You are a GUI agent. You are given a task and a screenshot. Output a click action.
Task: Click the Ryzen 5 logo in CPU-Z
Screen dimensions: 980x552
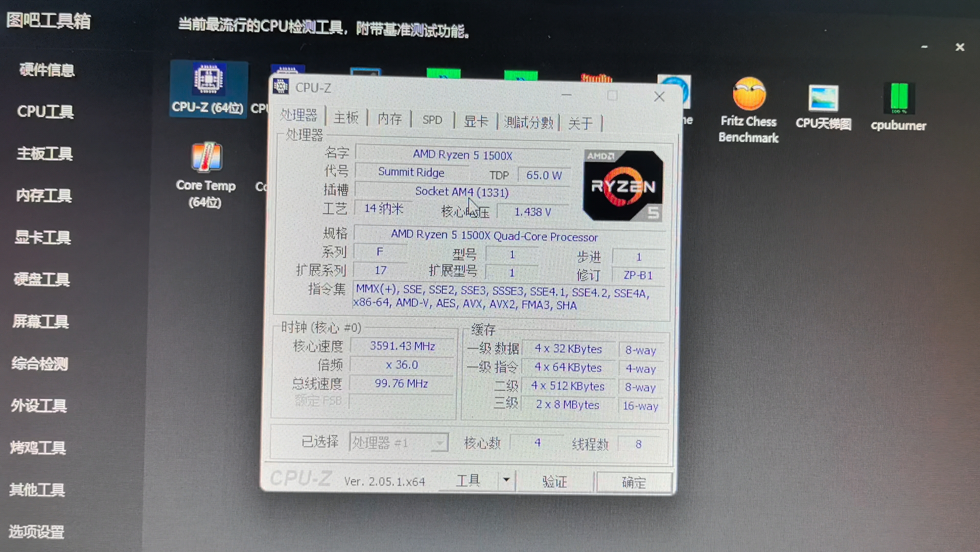(623, 186)
